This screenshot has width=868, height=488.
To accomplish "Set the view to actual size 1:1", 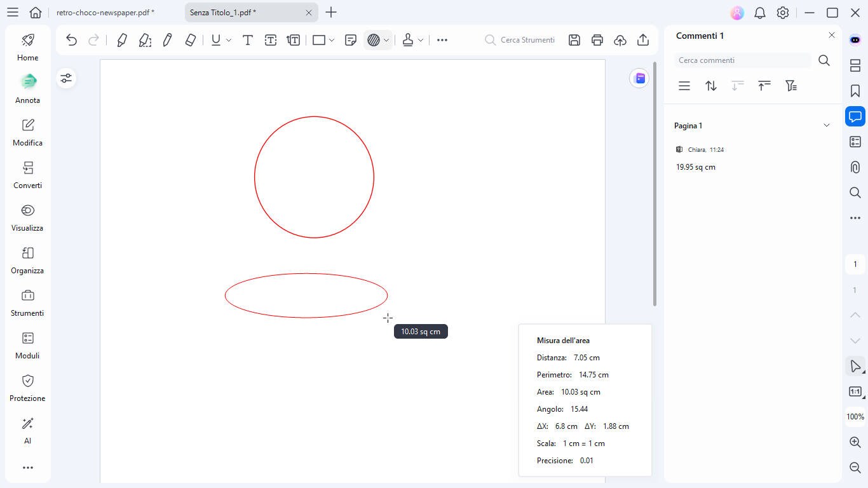I will (x=855, y=391).
